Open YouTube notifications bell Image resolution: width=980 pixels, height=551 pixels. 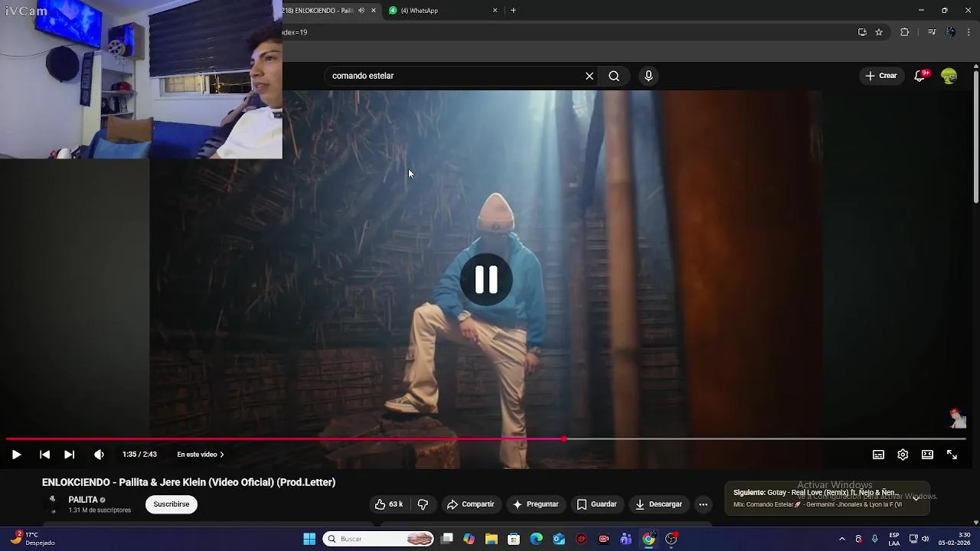pos(920,76)
